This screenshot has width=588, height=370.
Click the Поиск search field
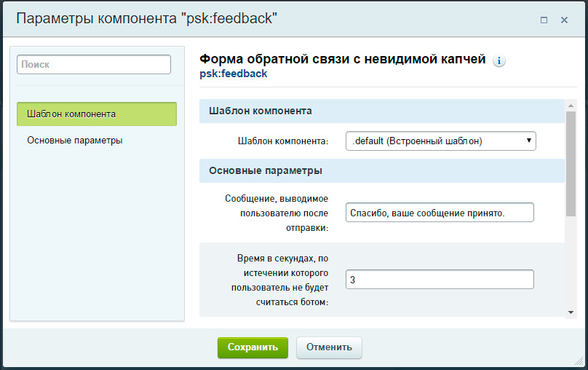[x=94, y=64]
